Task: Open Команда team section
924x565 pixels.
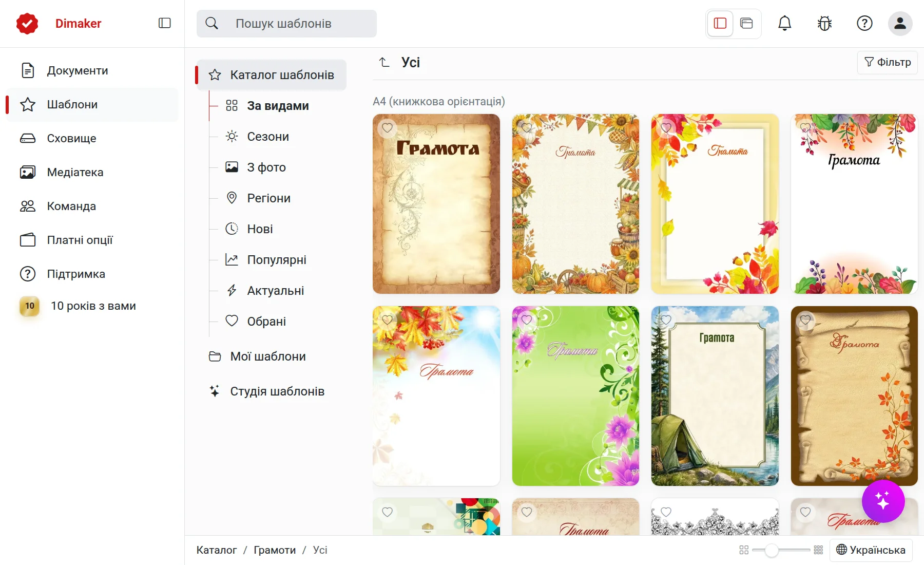Action: click(92, 206)
